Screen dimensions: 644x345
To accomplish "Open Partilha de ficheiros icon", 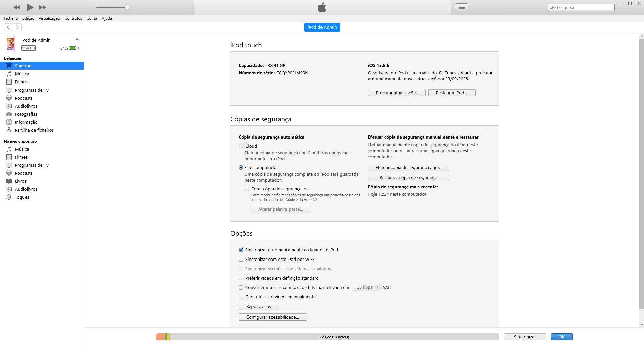I will (x=9, y=130).
